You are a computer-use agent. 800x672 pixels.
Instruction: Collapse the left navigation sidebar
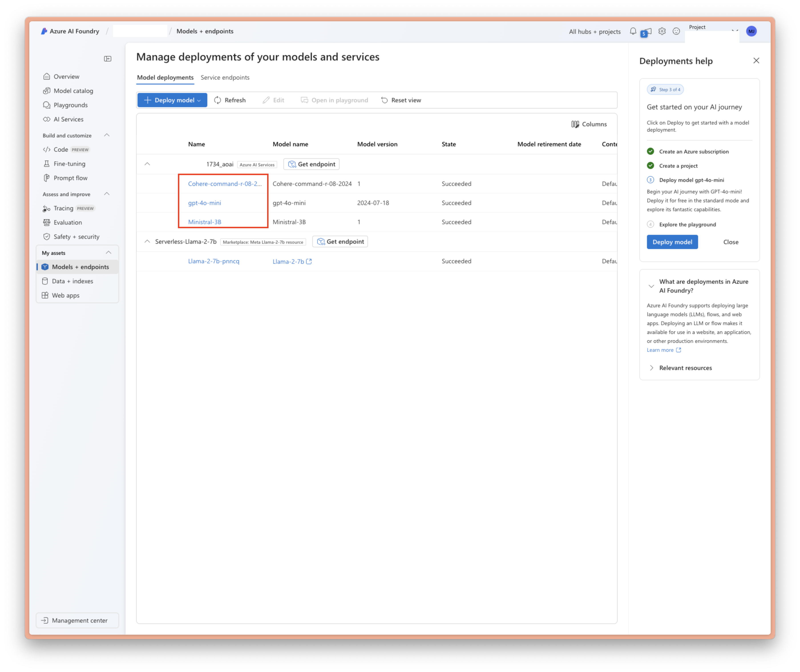coord(107,59)
